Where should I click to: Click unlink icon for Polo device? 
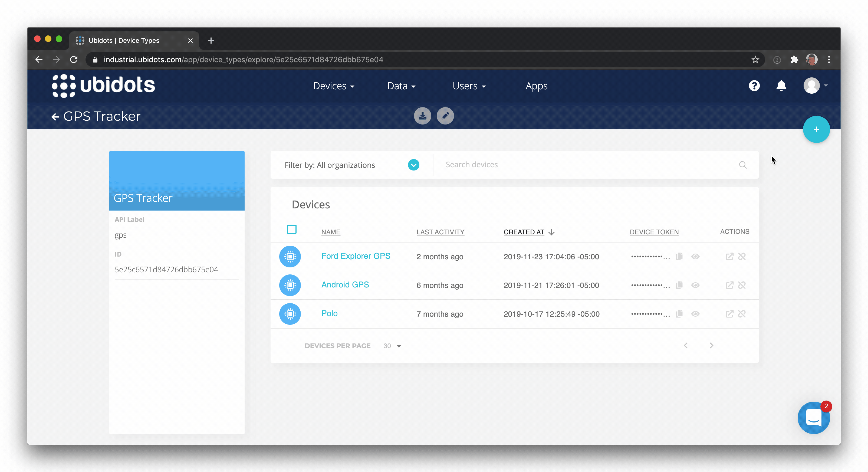coord(742,314)
